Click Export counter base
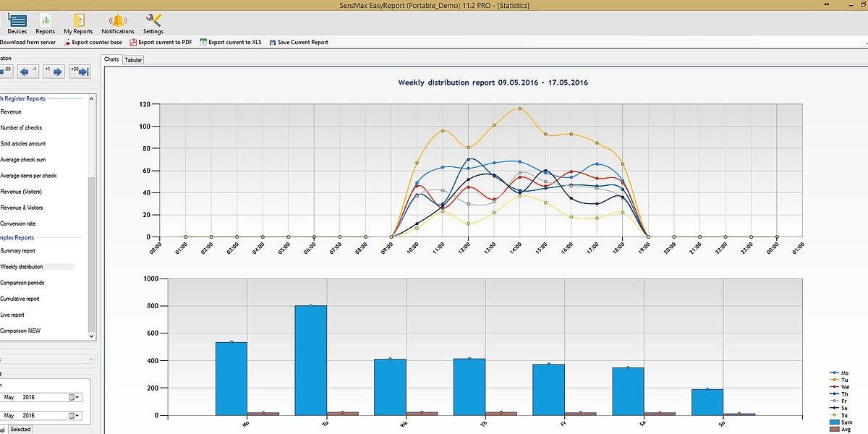This screenshot has width=868, height=434. point(93,43)
